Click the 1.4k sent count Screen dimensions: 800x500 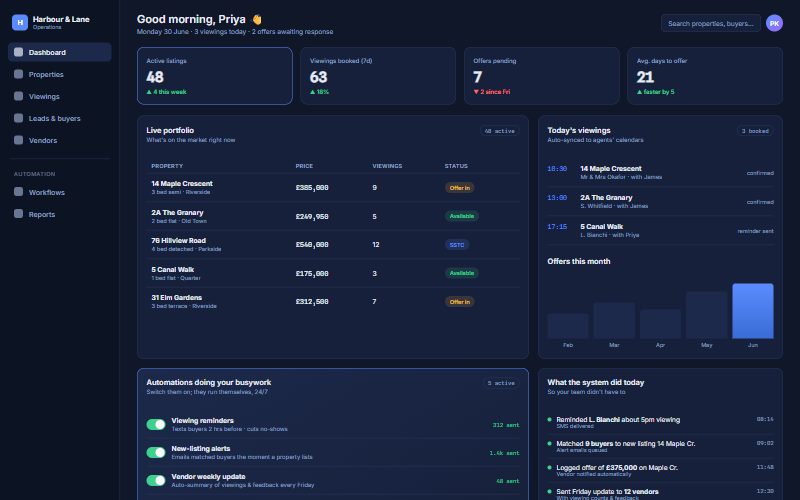pos(504,453)
